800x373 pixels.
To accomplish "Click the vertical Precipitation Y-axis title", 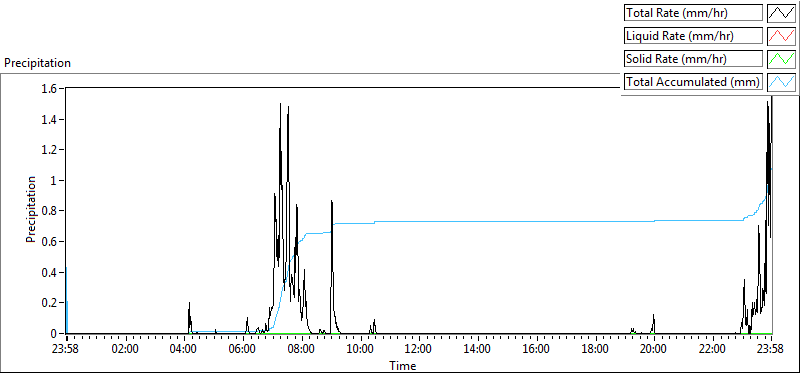I will click(31, 209).
